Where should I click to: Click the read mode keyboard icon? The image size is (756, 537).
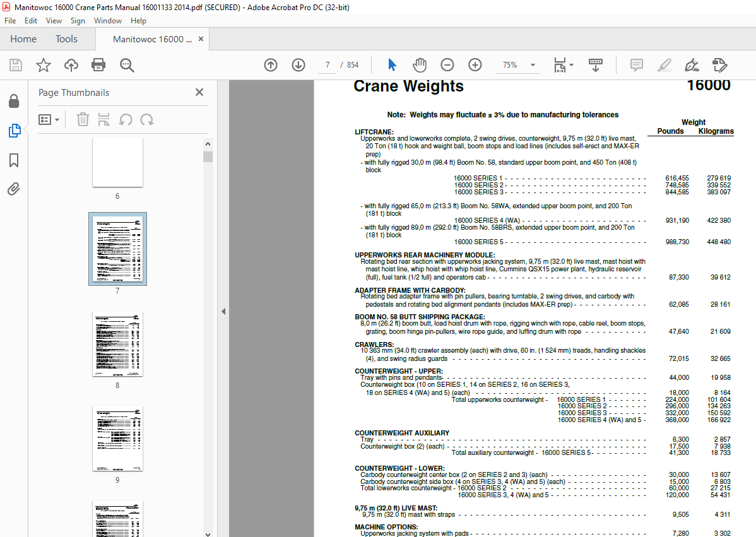pos(596,64)
